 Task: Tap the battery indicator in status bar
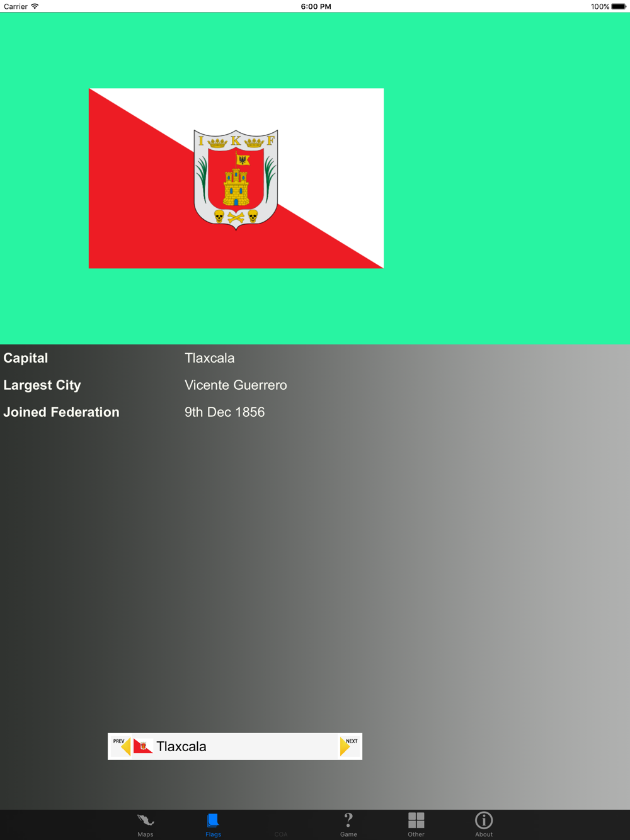pyautogui.click(x=619, y=6)
